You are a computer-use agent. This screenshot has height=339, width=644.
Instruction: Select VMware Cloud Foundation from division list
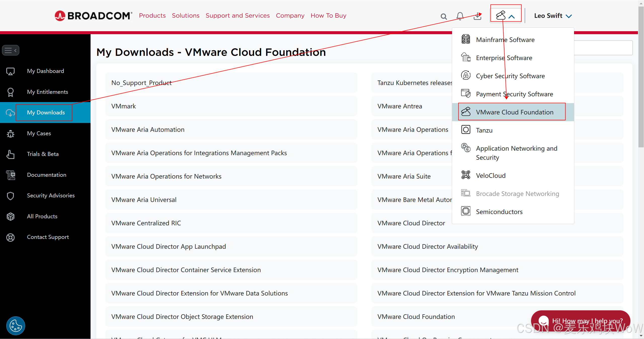514,112
